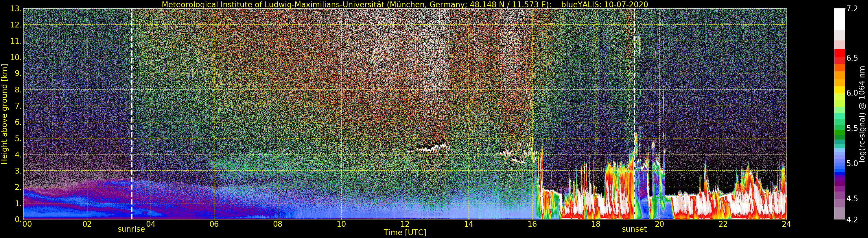The image size is (868, 238).
Task: Select the "Height above ground [km]" axis label
Action: click(4, 114)
